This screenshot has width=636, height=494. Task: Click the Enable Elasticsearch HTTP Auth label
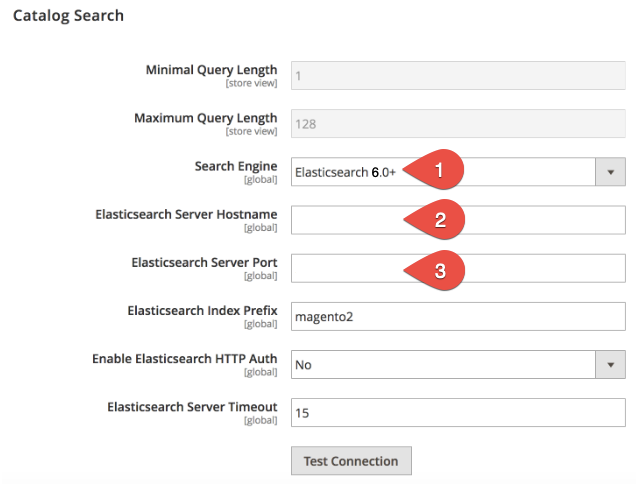coord(185,358)
